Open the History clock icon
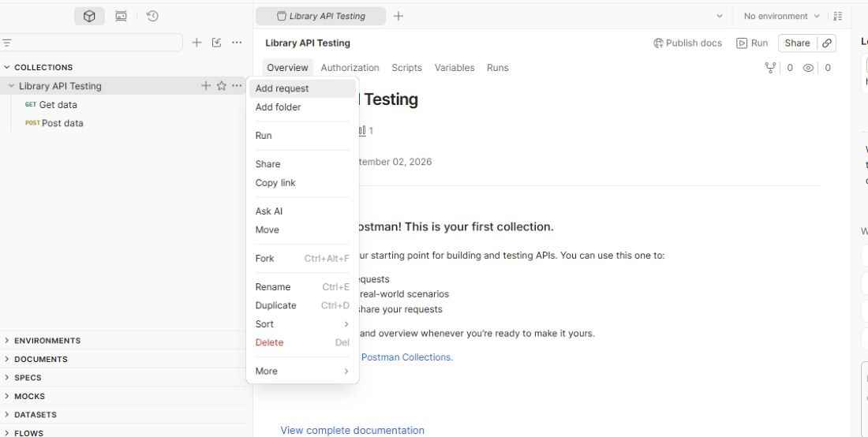 [x=152, y=17]
